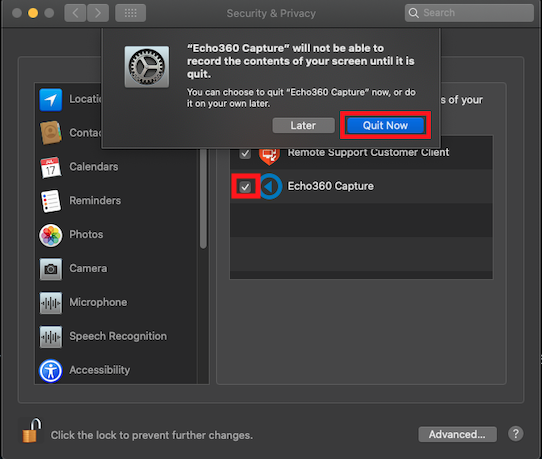This screenshot has width=542, height=459.
Task: Go forward with the right chevron
Action: tap(98, 13)
